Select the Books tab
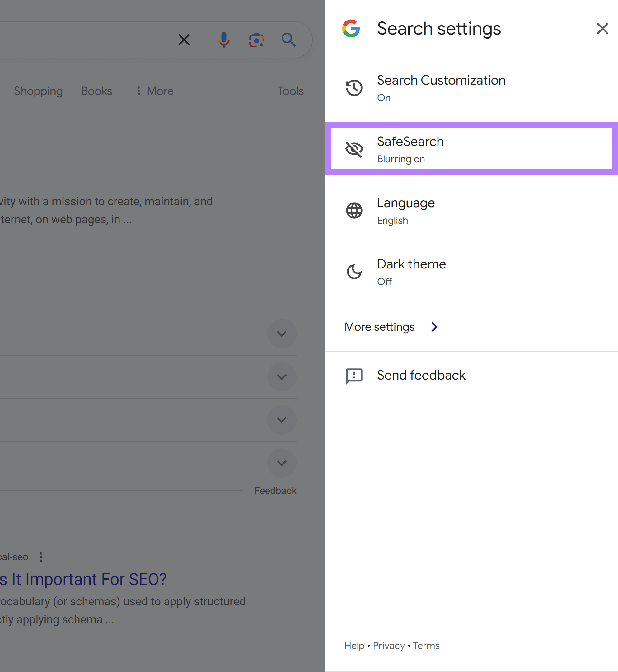The width and height of the screenshot is (618, 672). point(96,91)
